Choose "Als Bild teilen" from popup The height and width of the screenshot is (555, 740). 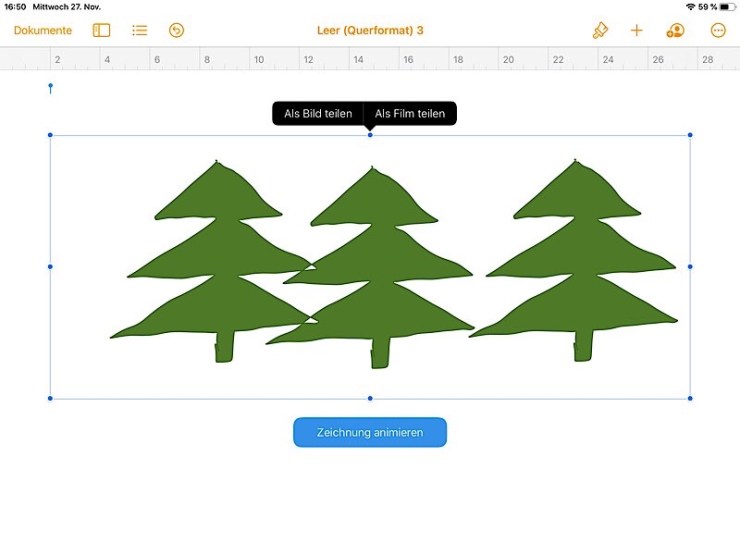coord(318,114)
